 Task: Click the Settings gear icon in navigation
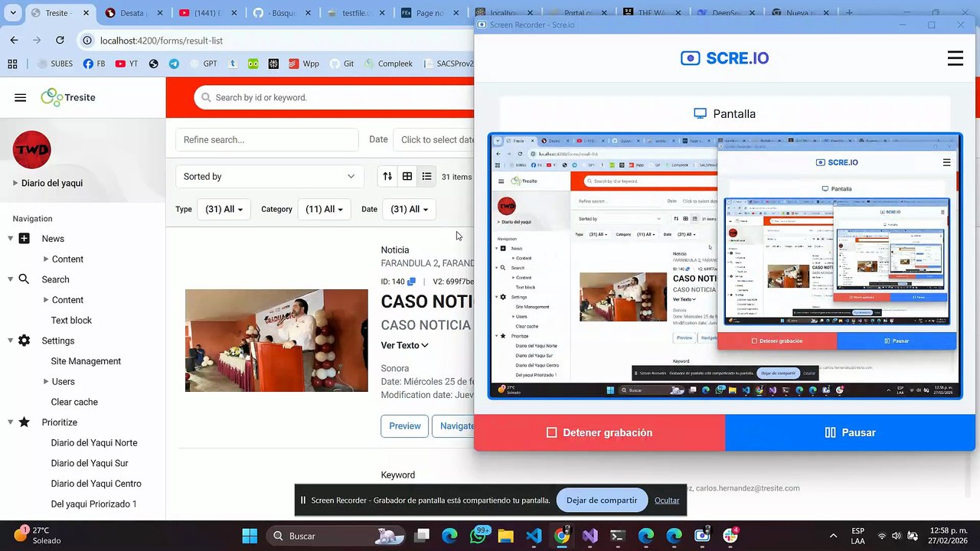[x=24, y=341]
